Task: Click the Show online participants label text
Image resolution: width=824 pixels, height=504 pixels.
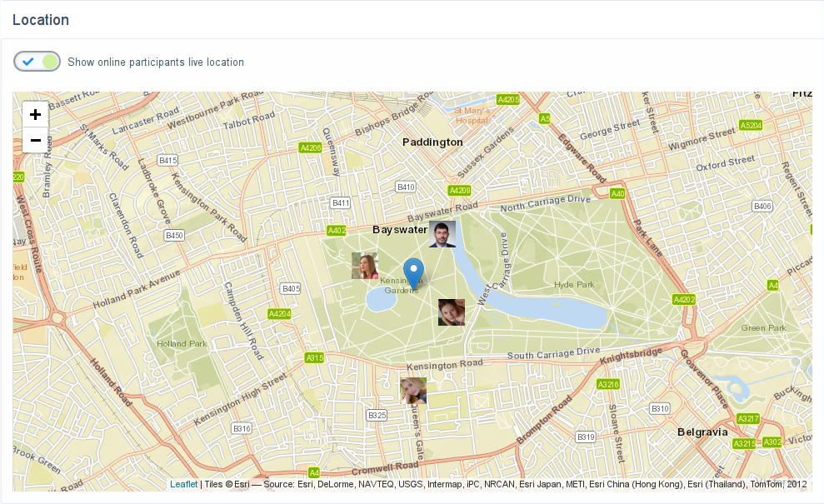Action: pyautogui.click(x=156, y=62)
